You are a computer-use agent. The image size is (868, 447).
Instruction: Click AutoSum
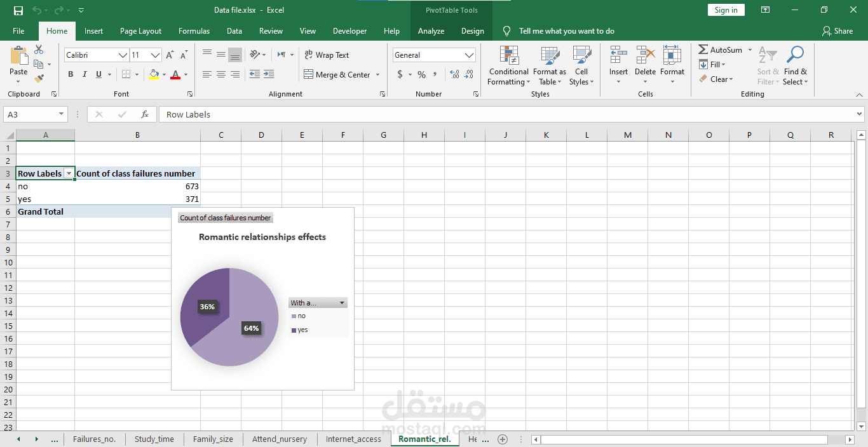click(x=720, y=50)
